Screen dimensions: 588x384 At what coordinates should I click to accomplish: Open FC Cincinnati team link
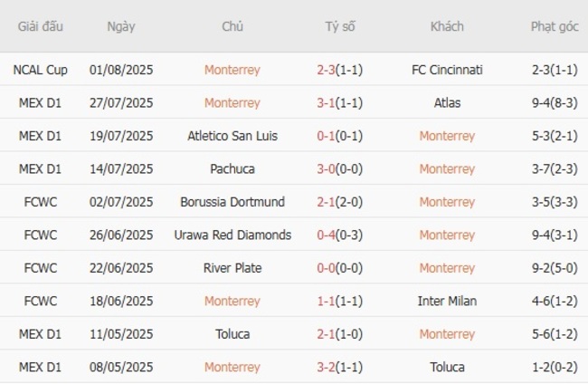click(x=447, y=70)
